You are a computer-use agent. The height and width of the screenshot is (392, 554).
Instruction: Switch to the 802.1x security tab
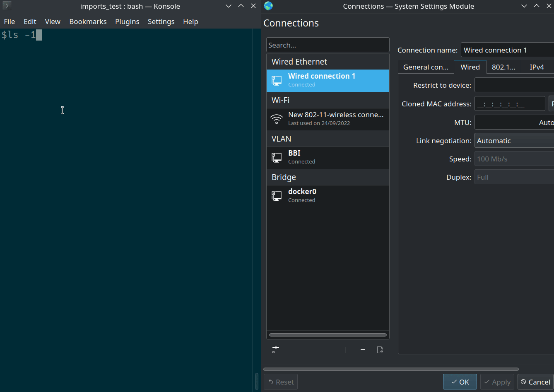(x=503, y=67)
